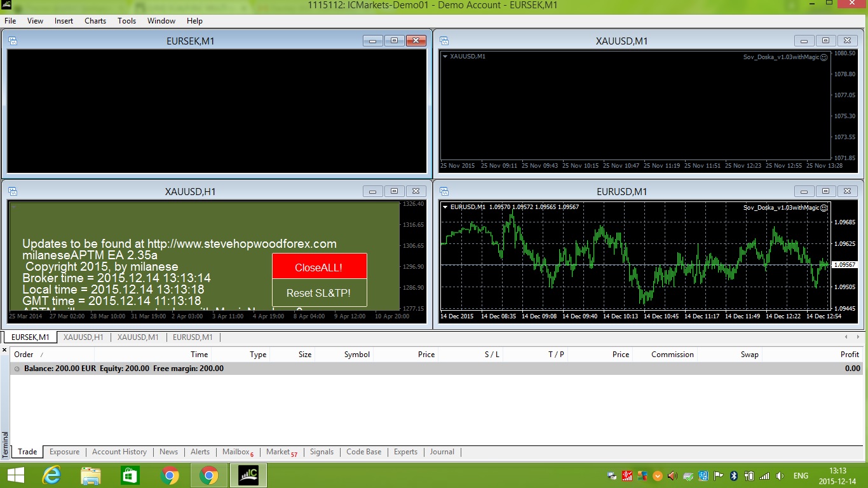Open the Signals tab
The image size is (868, 488).
pyautogui.click(x=322, y=452)
